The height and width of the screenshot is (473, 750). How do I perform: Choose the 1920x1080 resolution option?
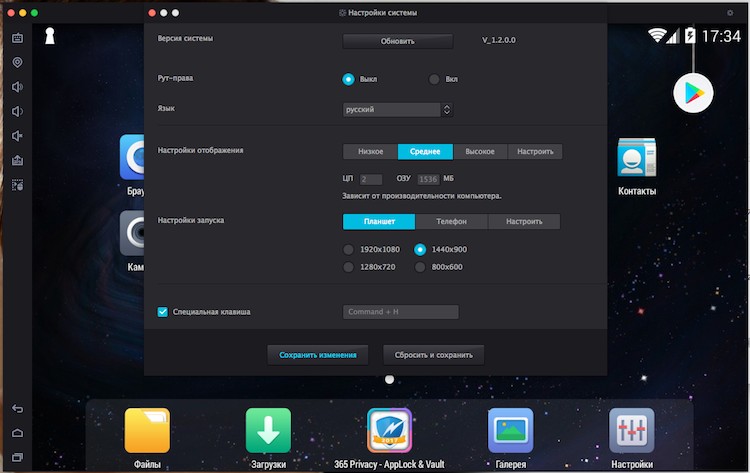pos(348,249)
